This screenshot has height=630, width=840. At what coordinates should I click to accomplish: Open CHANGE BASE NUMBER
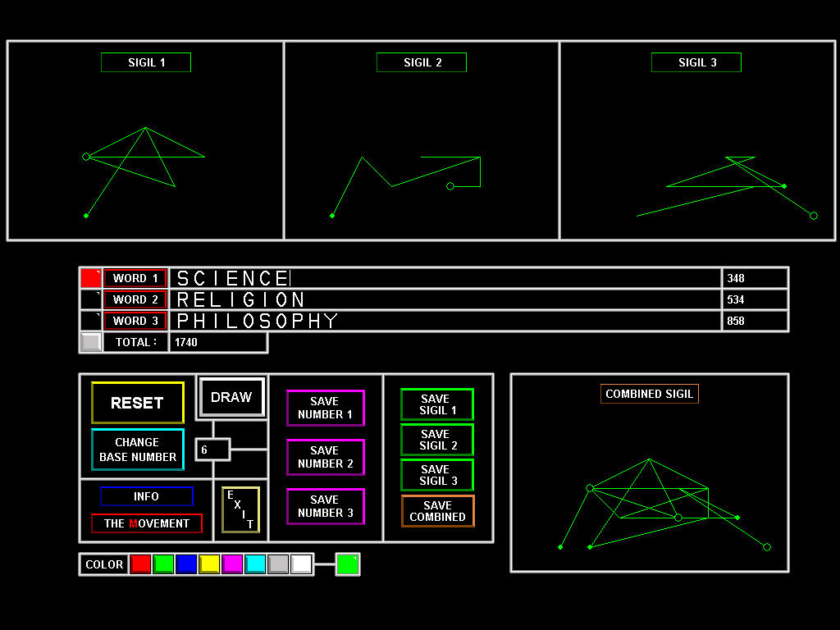138,450
